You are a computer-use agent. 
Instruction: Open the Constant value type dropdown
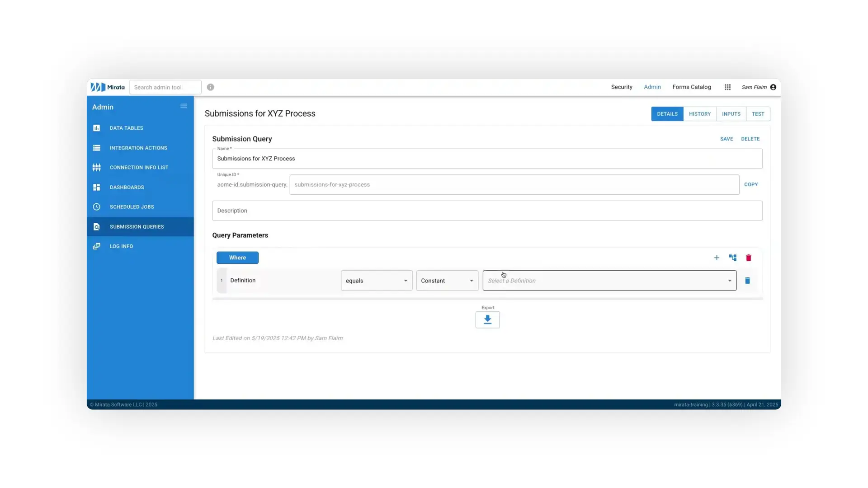447,281
